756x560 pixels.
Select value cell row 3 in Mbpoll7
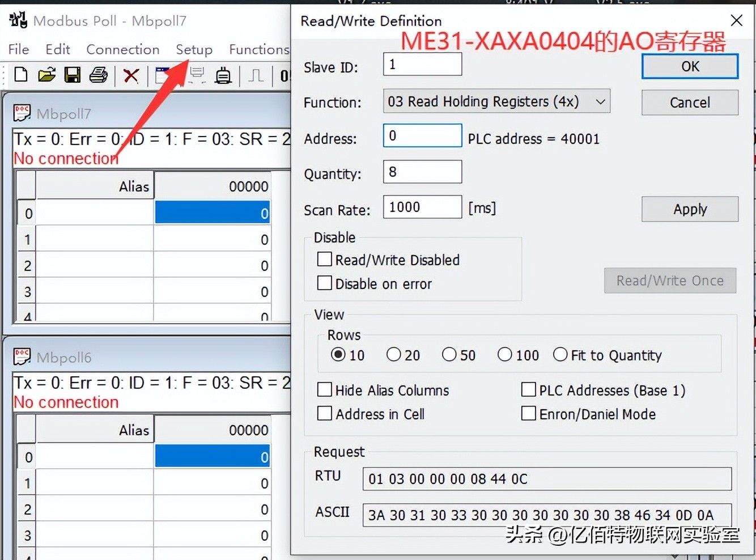pos(213,291)
